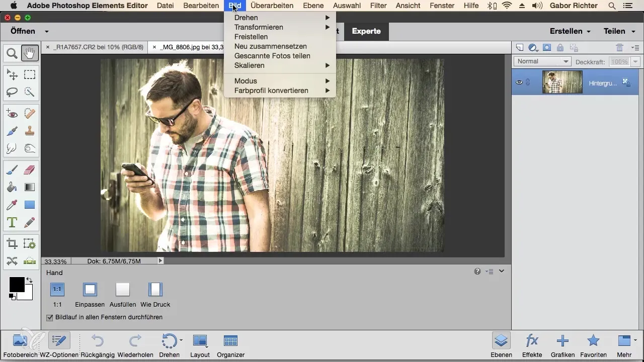Expand the Drehen rotate dropdown arrow
Image resolution: width=644 pixels, height=362 pixels.
[181, 341]
